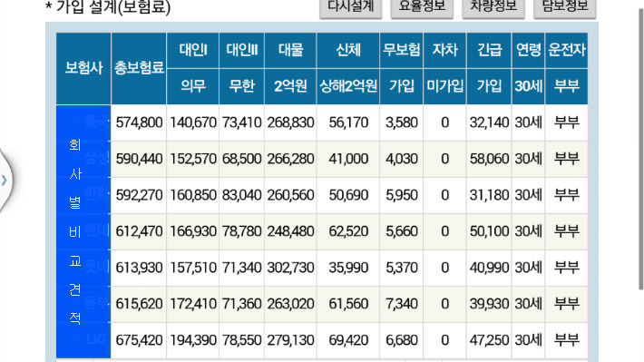Image resolution: width=644 pixels, height=362 pixels.
Task: Click the 대인I header cell
Action: coord(193,50)
